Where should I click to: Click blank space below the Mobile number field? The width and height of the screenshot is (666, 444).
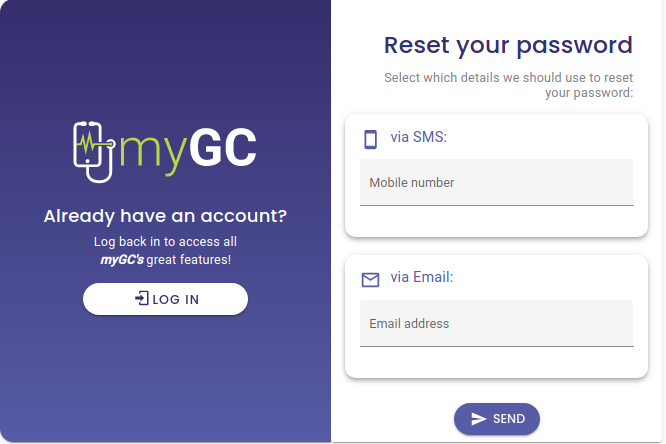(496, 221)
